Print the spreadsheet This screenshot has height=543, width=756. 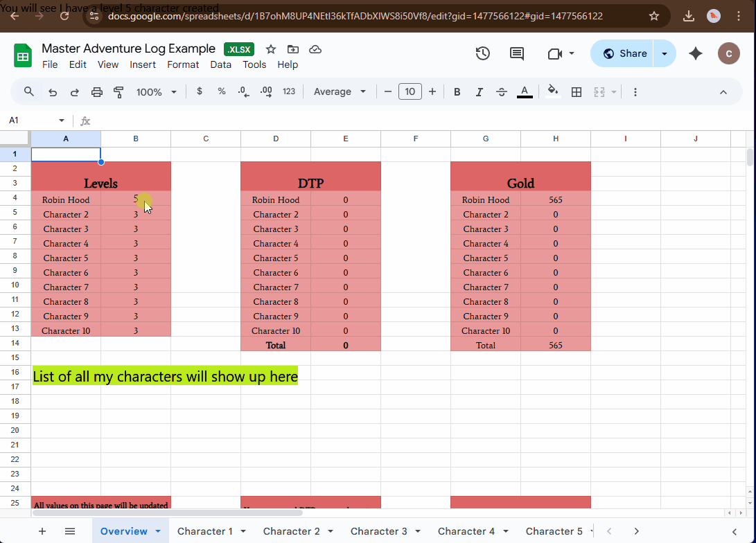pos(97,92)
